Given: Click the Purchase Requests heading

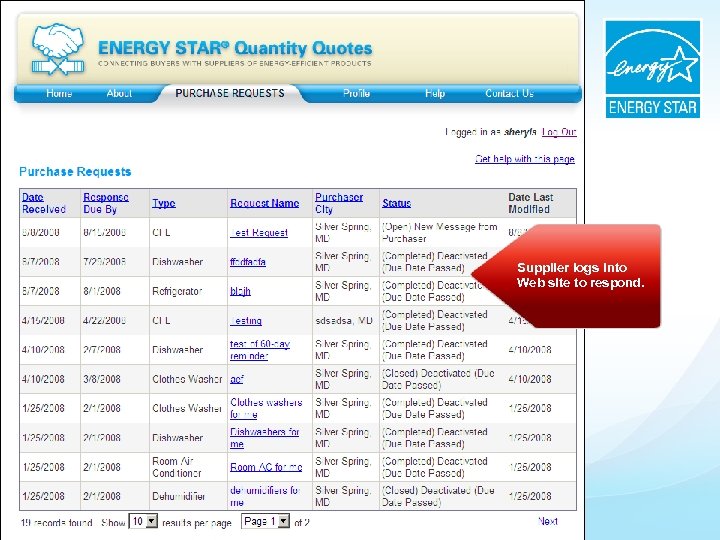Looking at the screenshot, I should (75, 172).
